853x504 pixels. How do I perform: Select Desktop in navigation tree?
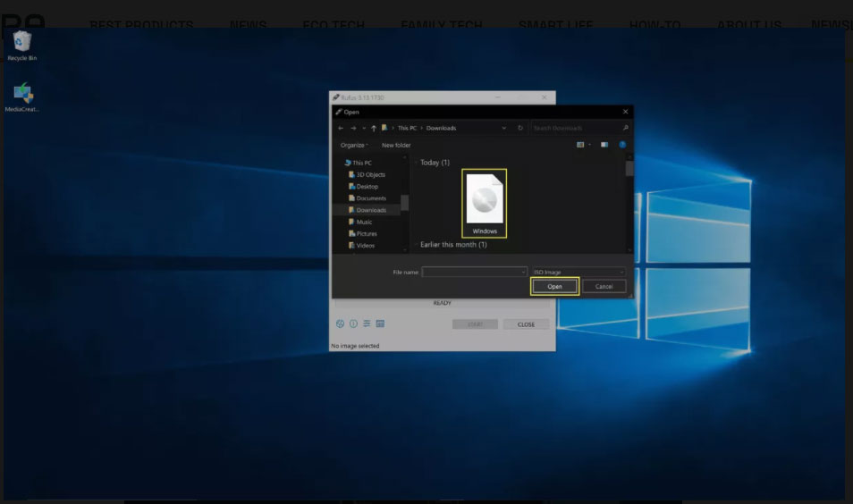363,187
